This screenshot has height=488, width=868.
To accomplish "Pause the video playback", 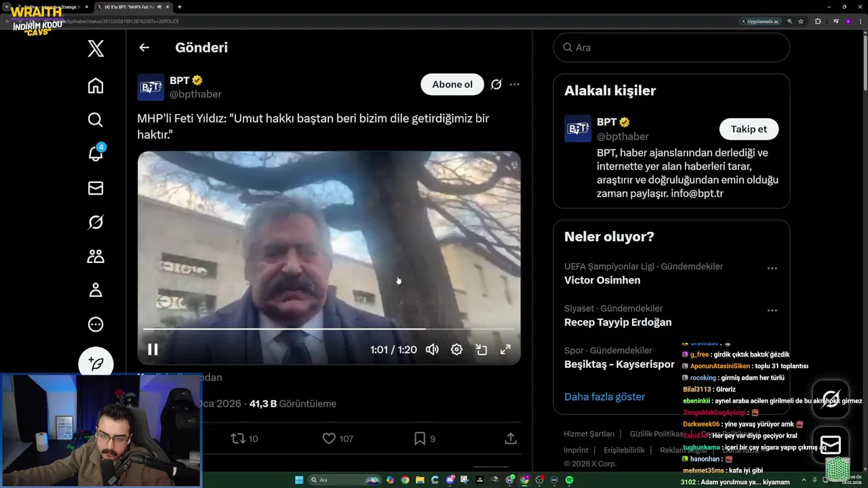I will (x=153, y=350).
